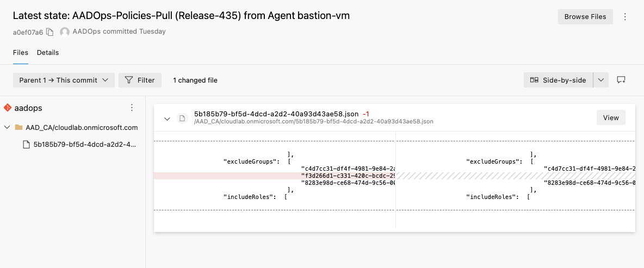Click the file path under json filename
This screenshot has width=644, height=268.
(x=314, y=122)
